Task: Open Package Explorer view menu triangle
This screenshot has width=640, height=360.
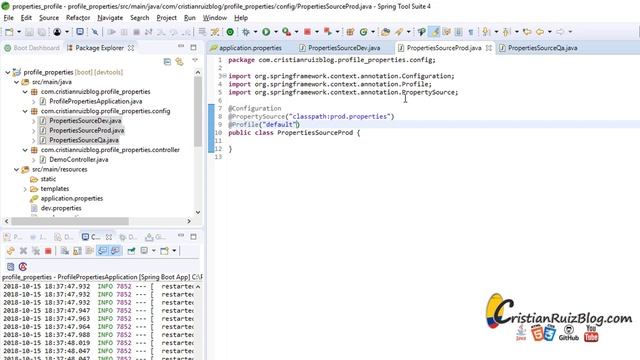Action: (195, 60)
